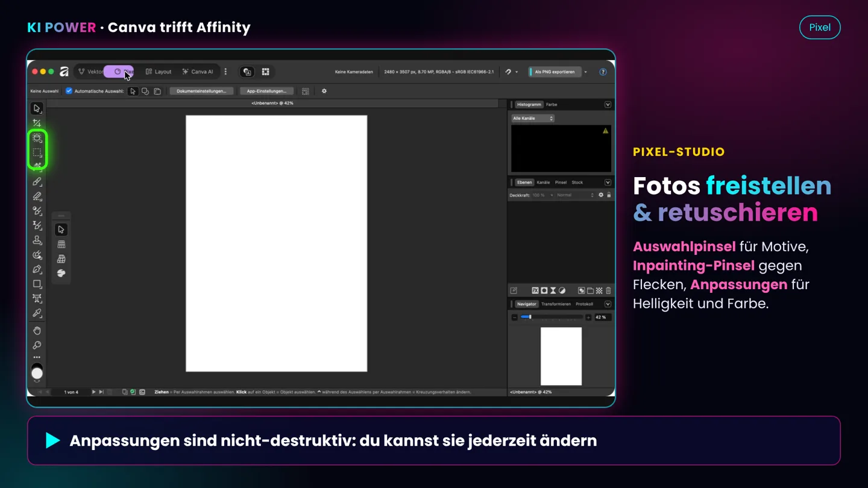Select the selection brush tool with dashed outline
The image size is (868, 488).
click(x=37, y=138)
